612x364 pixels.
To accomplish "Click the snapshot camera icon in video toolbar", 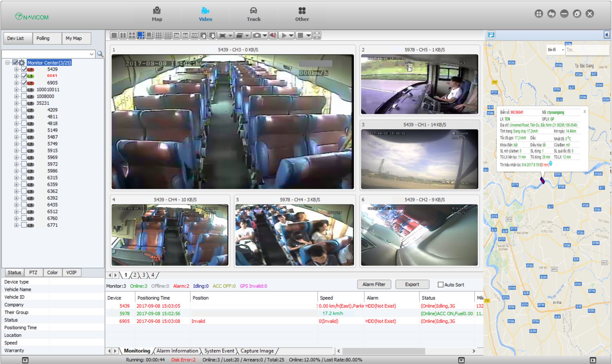I will (x=257, y=35).
